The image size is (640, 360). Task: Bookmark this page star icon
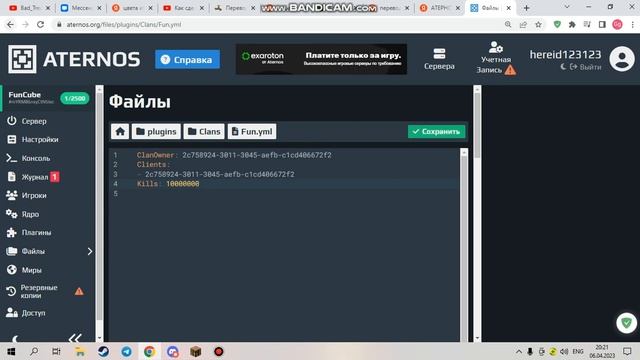pos(538,24)
